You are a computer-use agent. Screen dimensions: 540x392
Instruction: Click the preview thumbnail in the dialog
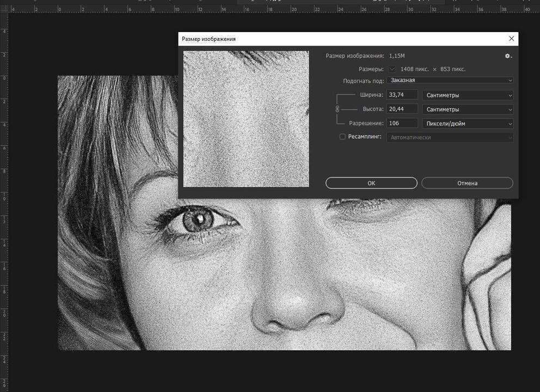[246, 119]
